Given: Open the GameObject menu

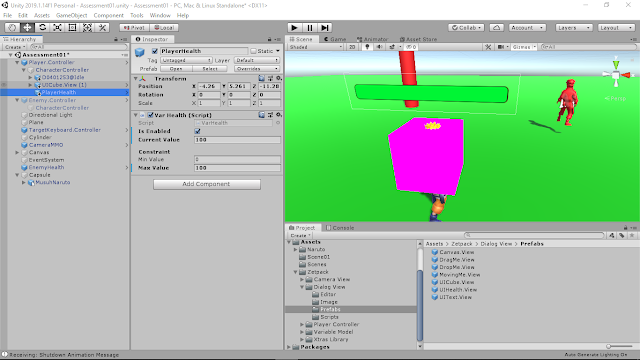Looking at the screenshot, I should 71,15.
